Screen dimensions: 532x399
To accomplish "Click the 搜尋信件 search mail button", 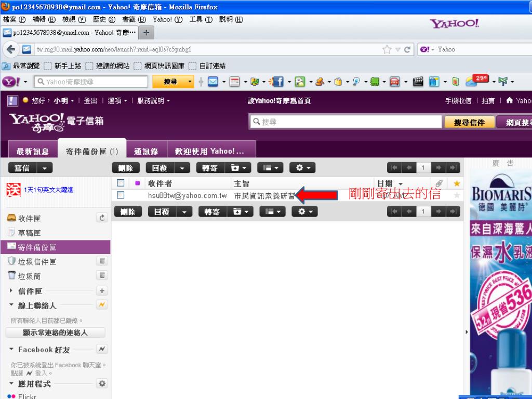I will coord(469,122).
